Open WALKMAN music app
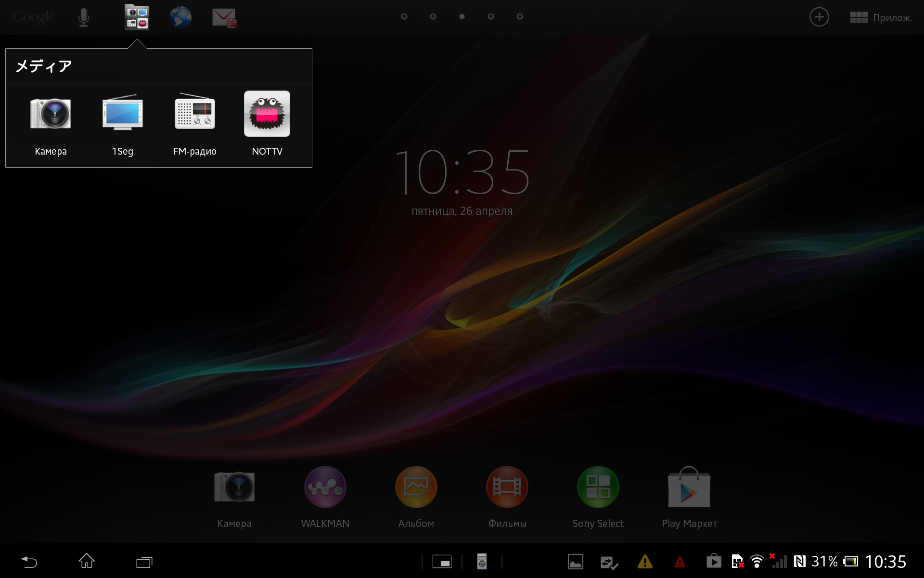Image resolution: width=924 pixels, height=578 pixels. (x=325, y=487)
